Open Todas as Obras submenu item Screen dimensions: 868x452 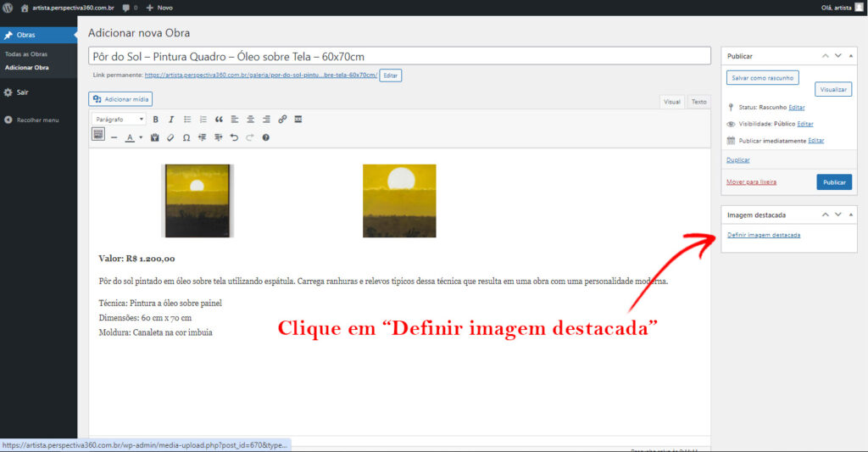(x=26, y=54)
